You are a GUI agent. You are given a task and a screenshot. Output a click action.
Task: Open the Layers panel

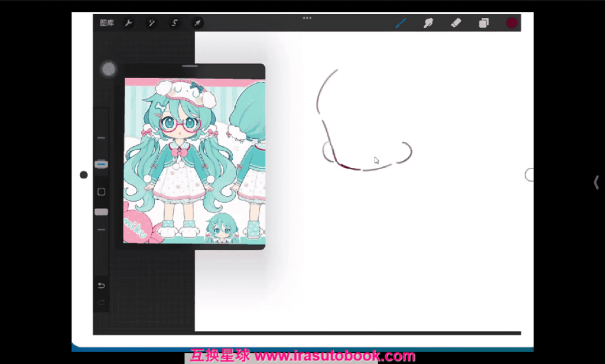tap(484, 23)
